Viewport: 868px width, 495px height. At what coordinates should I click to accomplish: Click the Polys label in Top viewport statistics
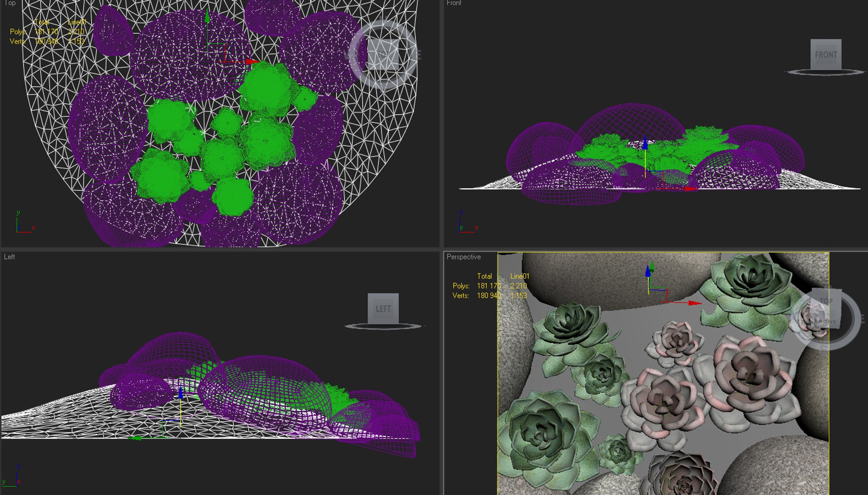pos(18,32)
